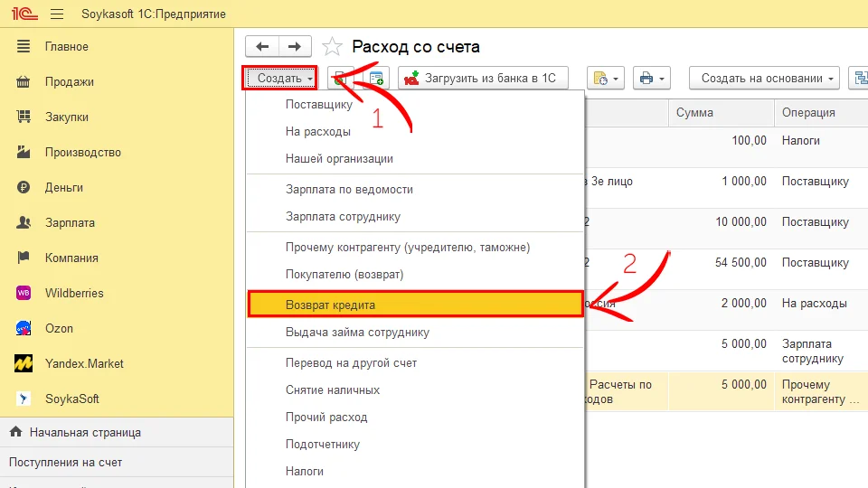The width and height of the screenshot is (868, 488).
Task: Click the Сумма column header
Action: 693,113
